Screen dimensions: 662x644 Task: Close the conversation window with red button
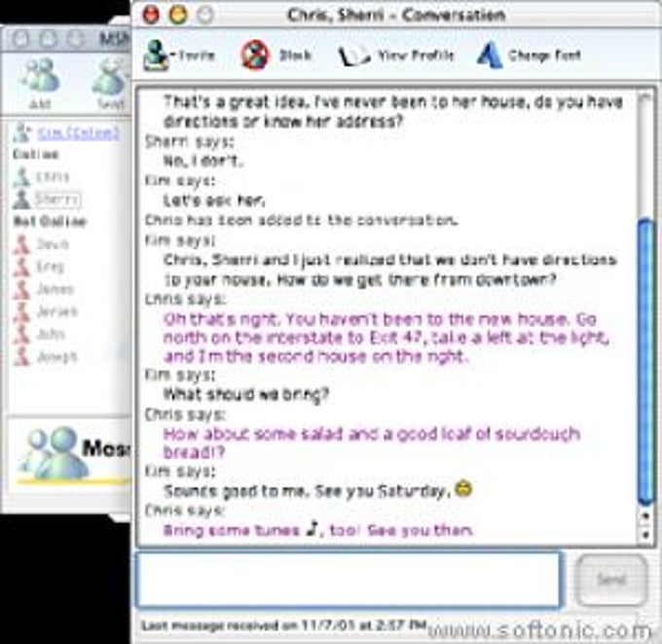(x=151, y=15)
